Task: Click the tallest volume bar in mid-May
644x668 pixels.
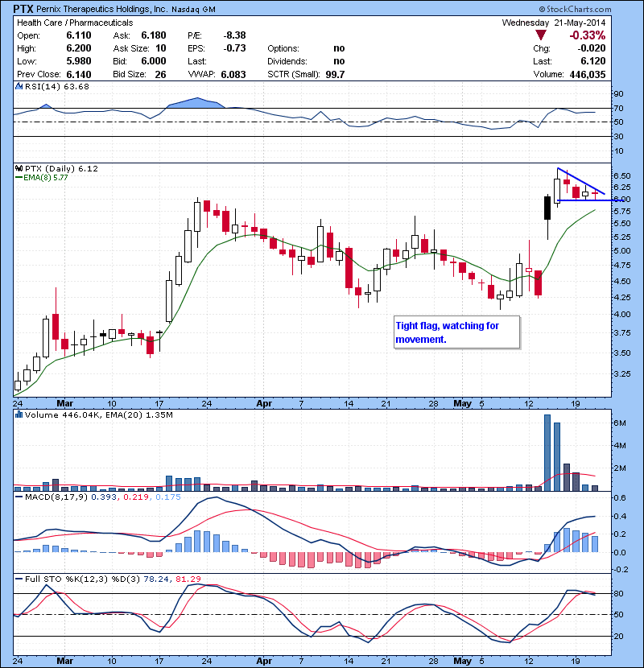Action: coord(547,453)
